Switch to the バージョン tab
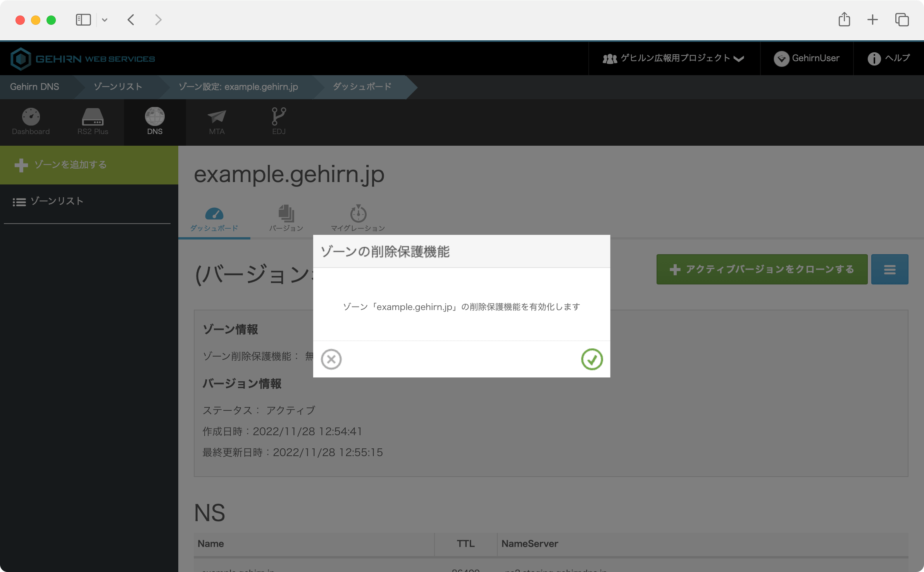This screenshot has height=572, width=924. 286,218
